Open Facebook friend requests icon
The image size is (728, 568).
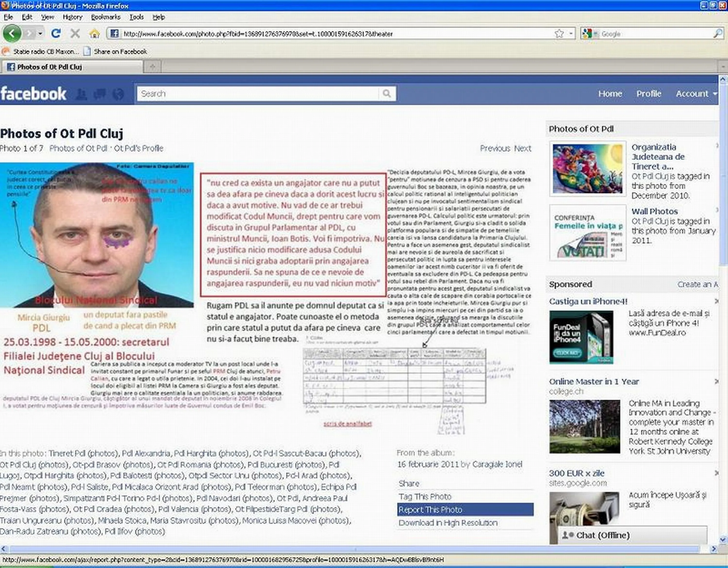click(x=81, y=94)
